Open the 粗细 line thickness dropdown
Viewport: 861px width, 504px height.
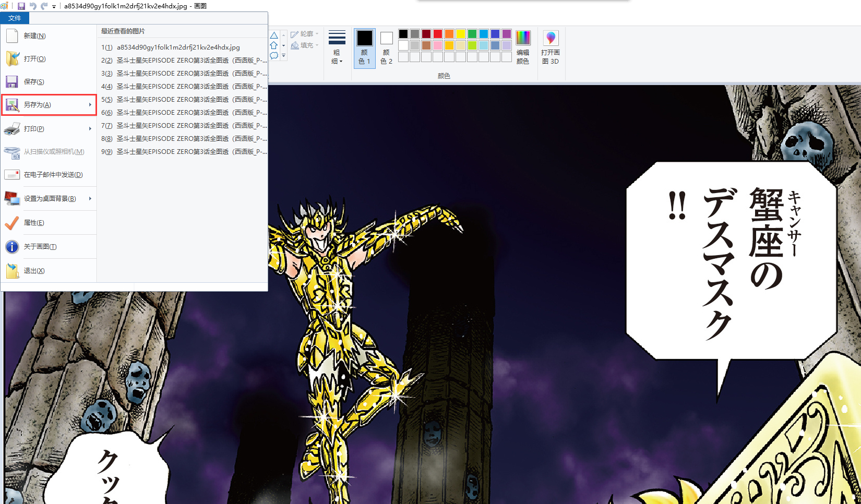click(337, 47)
